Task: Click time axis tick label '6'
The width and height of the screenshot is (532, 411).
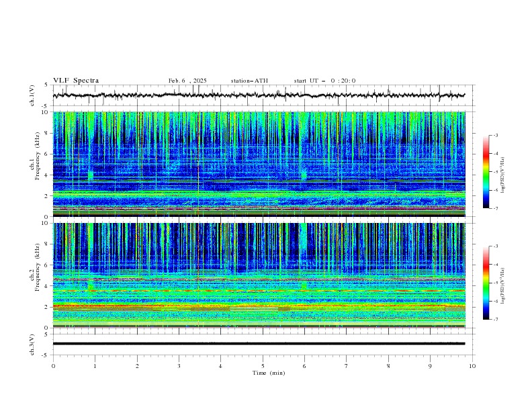Action: click(304, 366)
